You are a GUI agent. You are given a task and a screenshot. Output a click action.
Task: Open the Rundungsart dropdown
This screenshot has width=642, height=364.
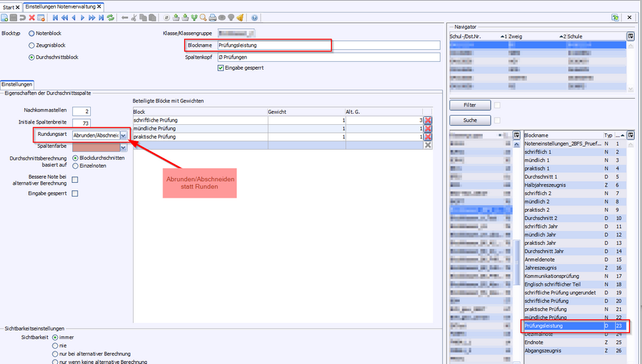tap(123, 135)
